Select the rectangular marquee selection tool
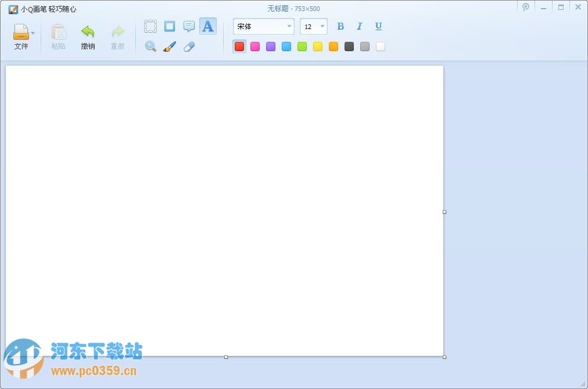The image size is (588, 389). coord(150,26)
